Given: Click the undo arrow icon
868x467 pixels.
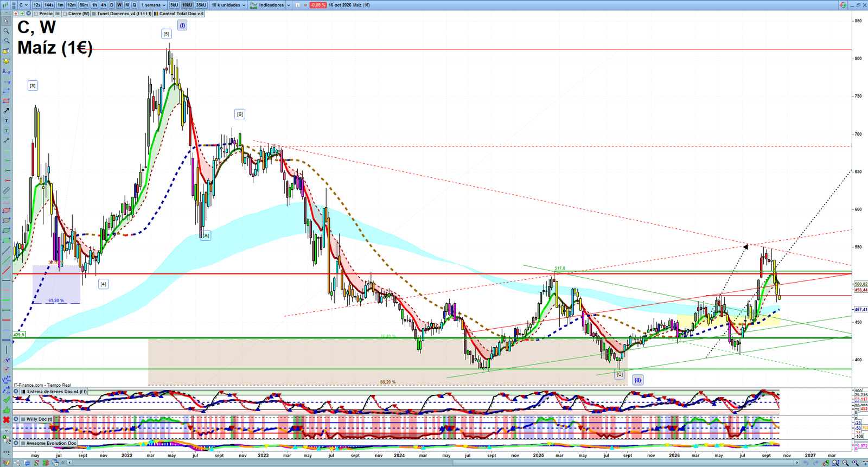Looking at the screenshot, I should 807,463.
